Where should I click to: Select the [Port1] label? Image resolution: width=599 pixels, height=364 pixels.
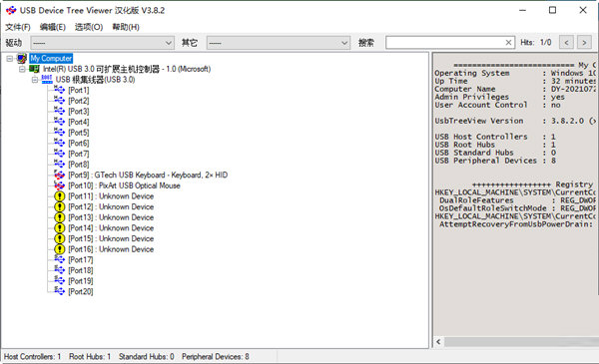[x=79, y=90]
